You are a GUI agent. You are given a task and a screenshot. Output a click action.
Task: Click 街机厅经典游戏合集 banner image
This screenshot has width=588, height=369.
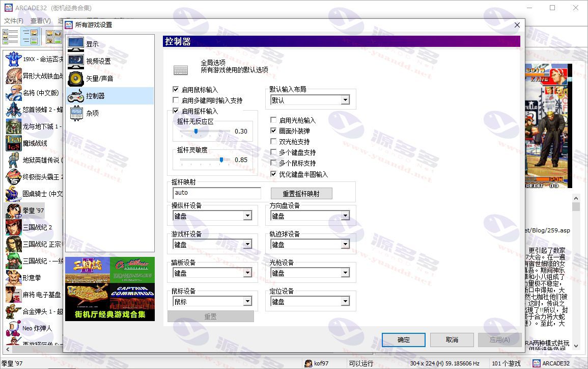[x=110, y=288]
